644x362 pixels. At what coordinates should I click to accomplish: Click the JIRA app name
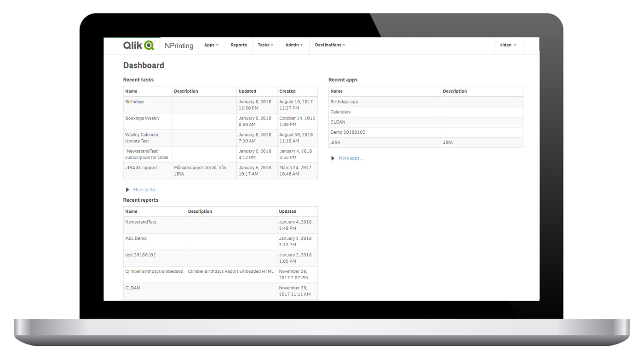(335, 142)
